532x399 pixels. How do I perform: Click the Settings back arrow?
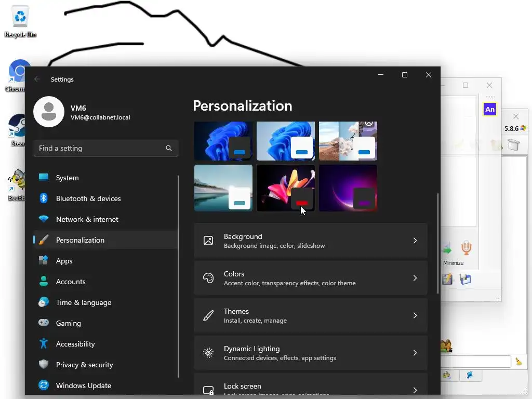click(x=37, y=79)
